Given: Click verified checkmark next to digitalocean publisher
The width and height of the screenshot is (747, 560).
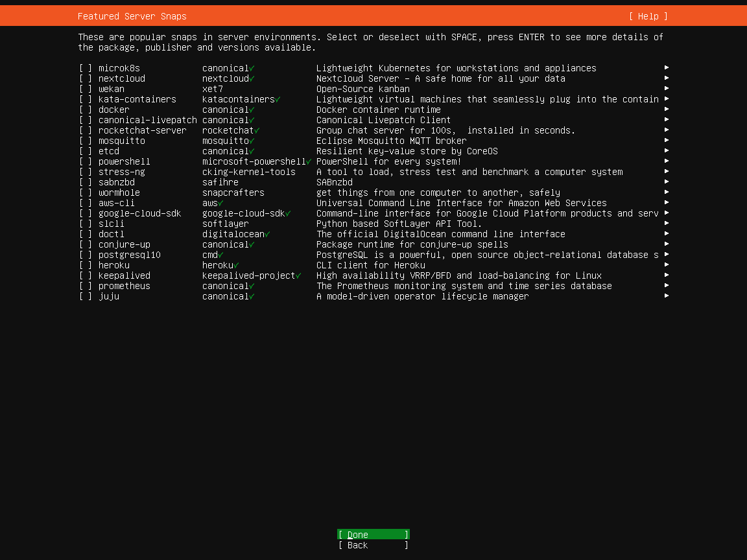Looking at the screenshot, I should click(267, 234).
